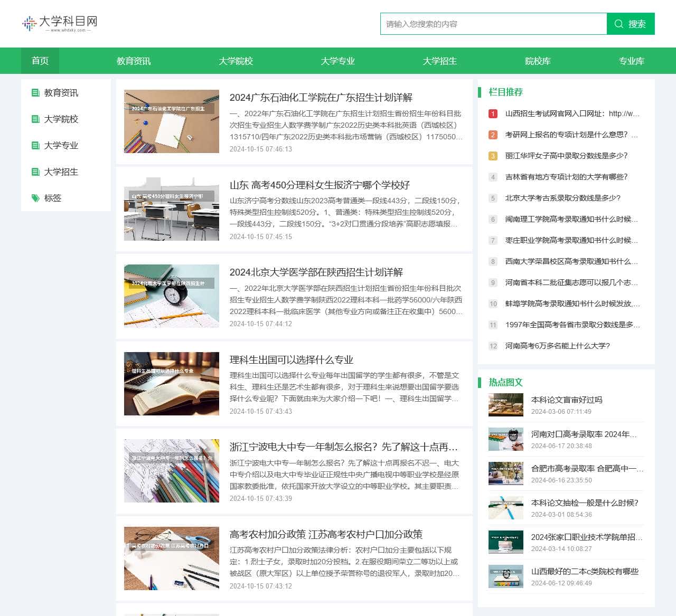Select 教育资讯 text in left sidebar
676x616 pixels.
click(x=61, y=93)
